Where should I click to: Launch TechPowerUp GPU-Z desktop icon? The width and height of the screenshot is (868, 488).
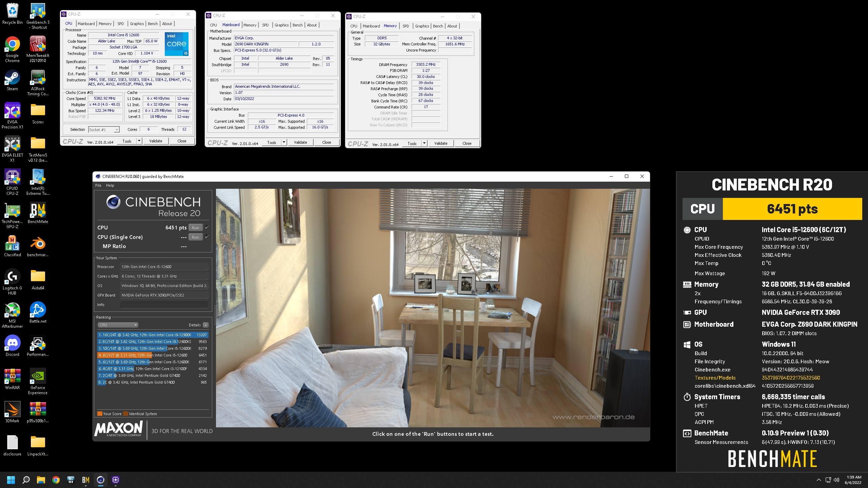pyautogui.click(x=12, y=215)
